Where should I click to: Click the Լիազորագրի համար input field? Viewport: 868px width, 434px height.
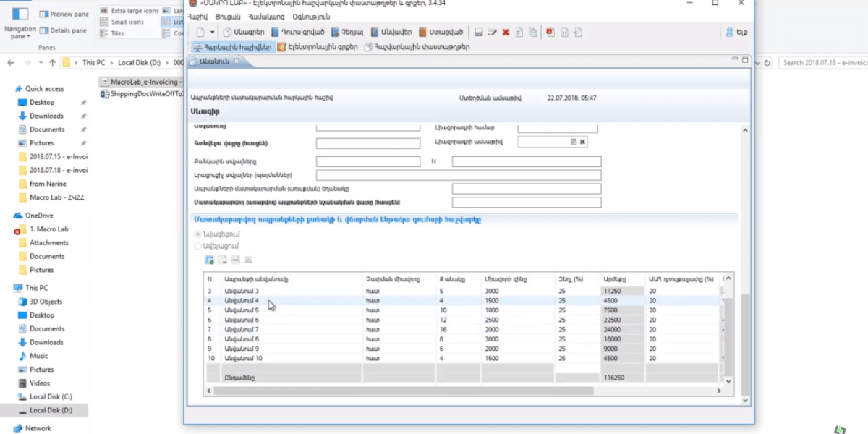pos(557,127)
